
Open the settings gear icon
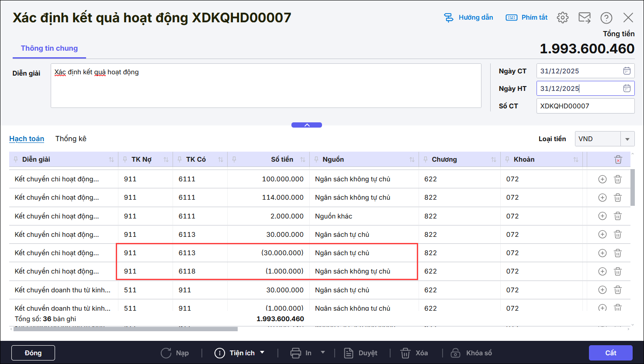coord(563,17)
